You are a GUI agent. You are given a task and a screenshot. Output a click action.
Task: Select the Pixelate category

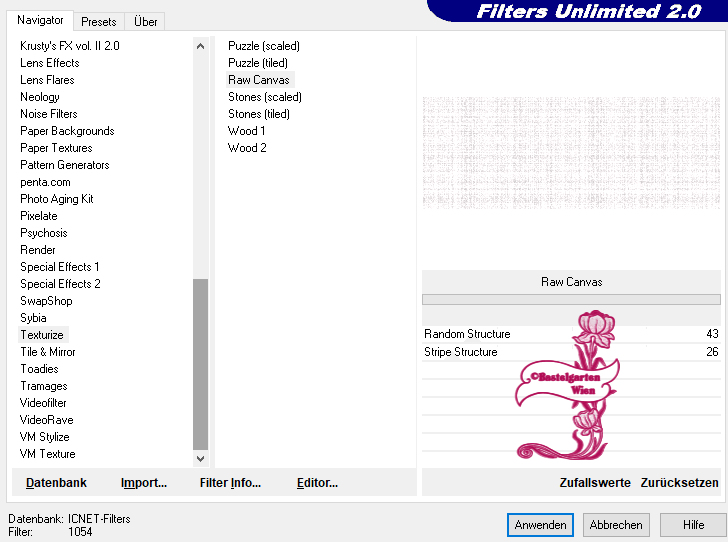(x=39, y=216)
